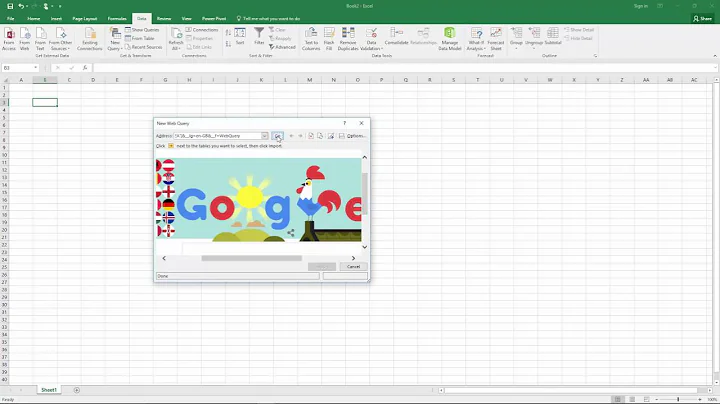Switch to the Review tab

tap(164, 19)
